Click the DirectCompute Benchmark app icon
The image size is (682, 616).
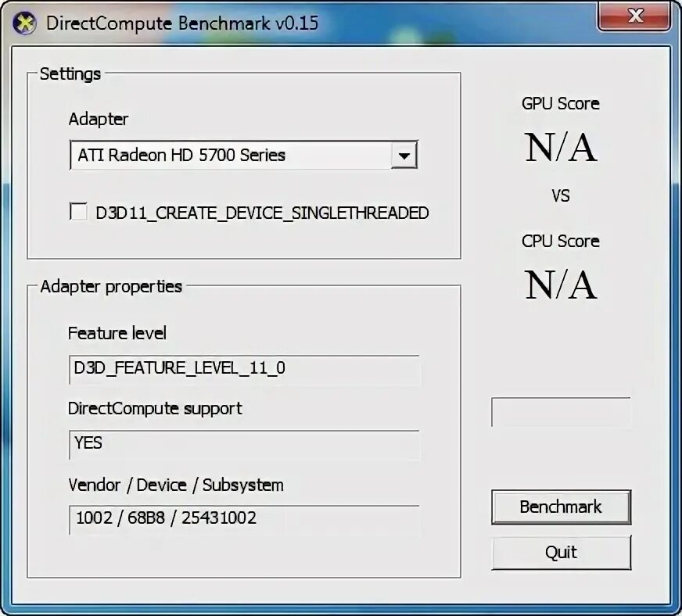click(24, 23)
